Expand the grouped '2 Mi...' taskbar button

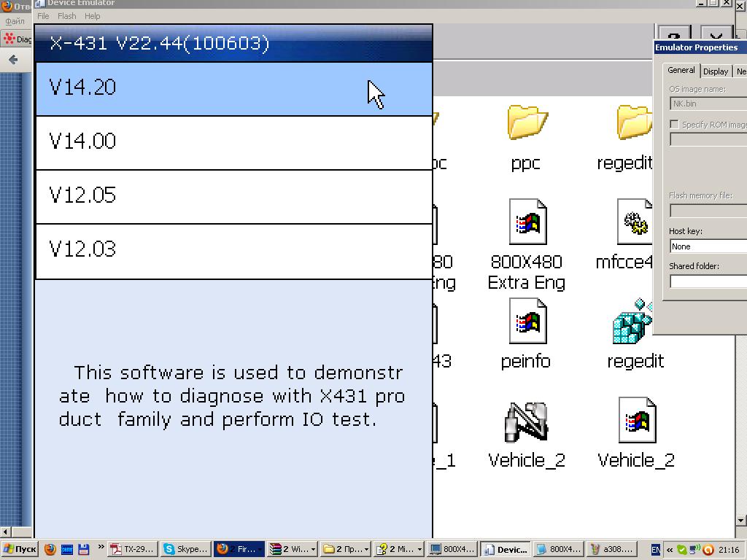point(399,549)
